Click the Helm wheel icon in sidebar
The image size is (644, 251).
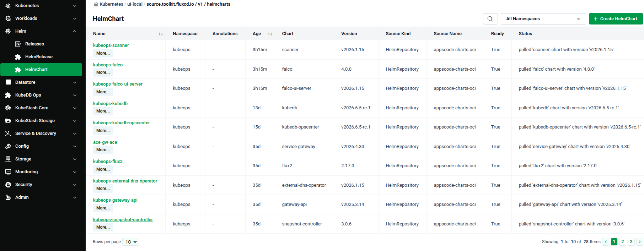click(x=8, y=31)
